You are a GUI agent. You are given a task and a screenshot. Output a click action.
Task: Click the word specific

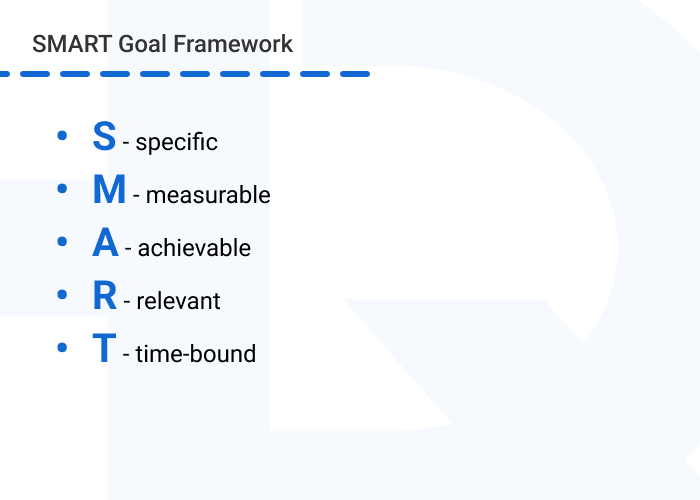click(176, 142)
